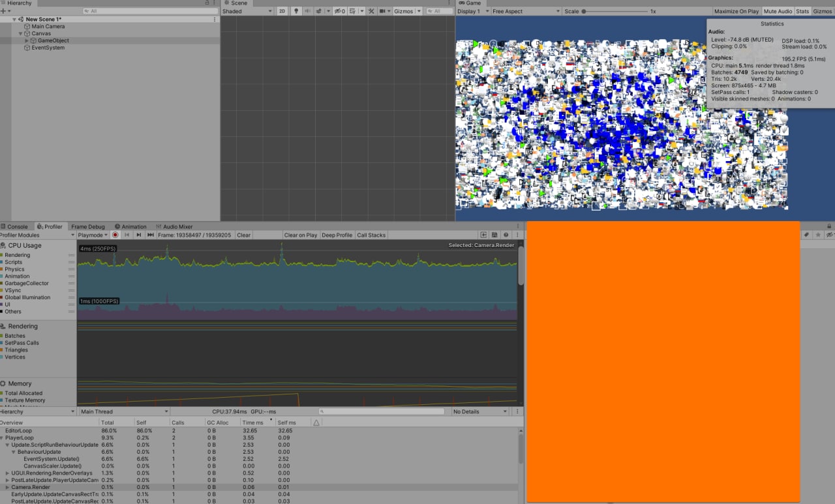Switch to the Animation tab
Viewport: 835px width, 504px height.
point(131,226)
